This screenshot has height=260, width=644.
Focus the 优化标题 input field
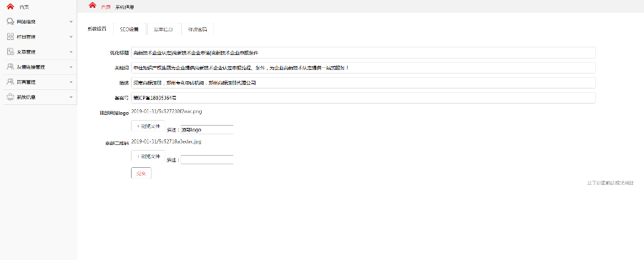tap(363, 52)
